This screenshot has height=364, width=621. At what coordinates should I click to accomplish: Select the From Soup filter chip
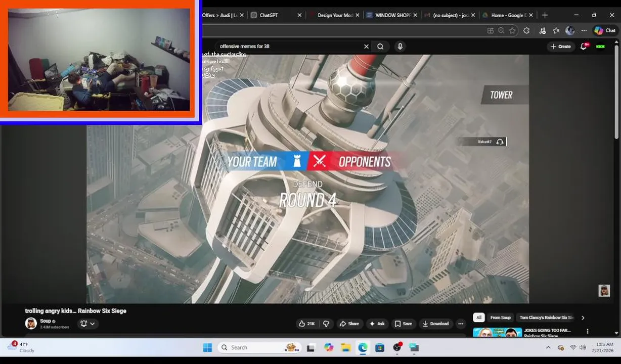500,317
